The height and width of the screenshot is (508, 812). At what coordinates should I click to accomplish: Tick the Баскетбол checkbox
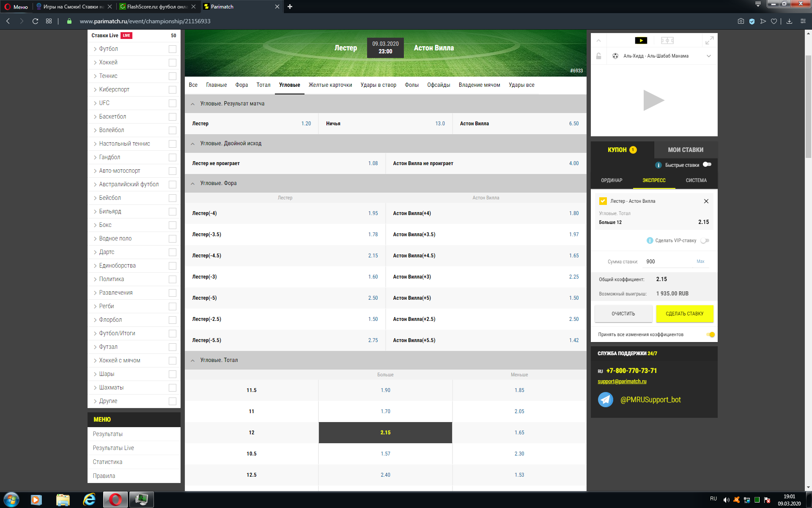pyautogui.click(x=172, y=117)
